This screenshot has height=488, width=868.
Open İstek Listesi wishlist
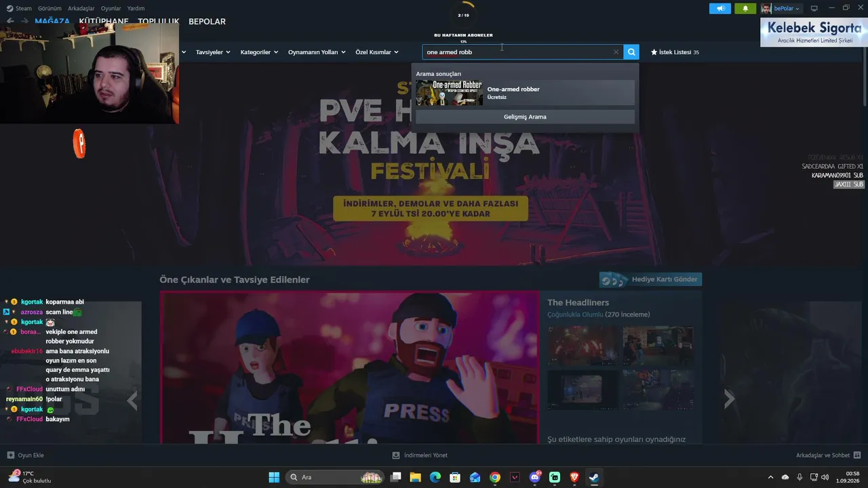pos(675,52)
